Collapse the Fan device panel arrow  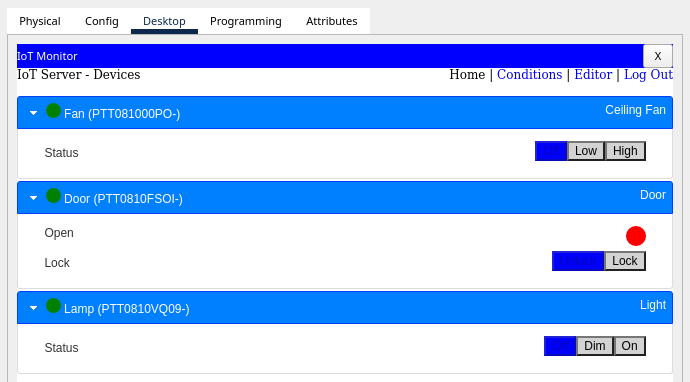pos(33,113)
